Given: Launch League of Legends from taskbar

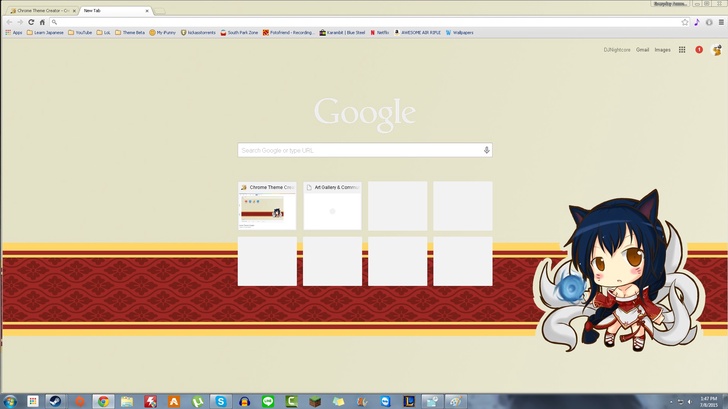Looking at the screenshot, I should click(x=409, y=401).
